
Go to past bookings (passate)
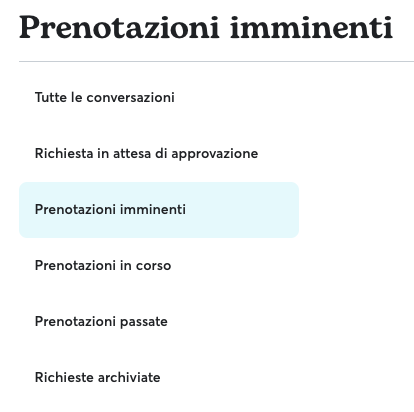(x=159, y=322)
